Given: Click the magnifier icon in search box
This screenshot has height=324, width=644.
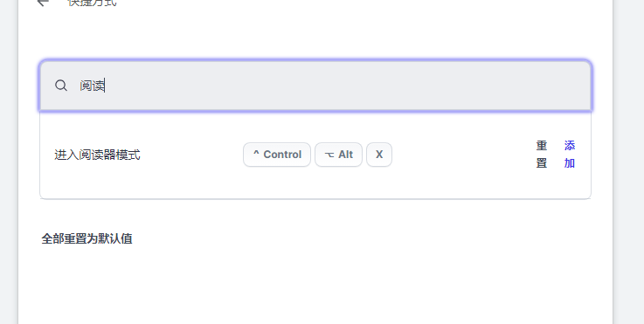Looking at the screenshot, I should 61,86.
